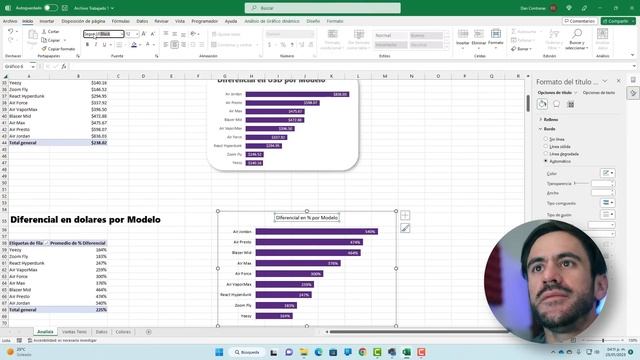Switch to the Datos ribbon tab
Viewport: 640px width, 360px height.
tap(142, 21)
